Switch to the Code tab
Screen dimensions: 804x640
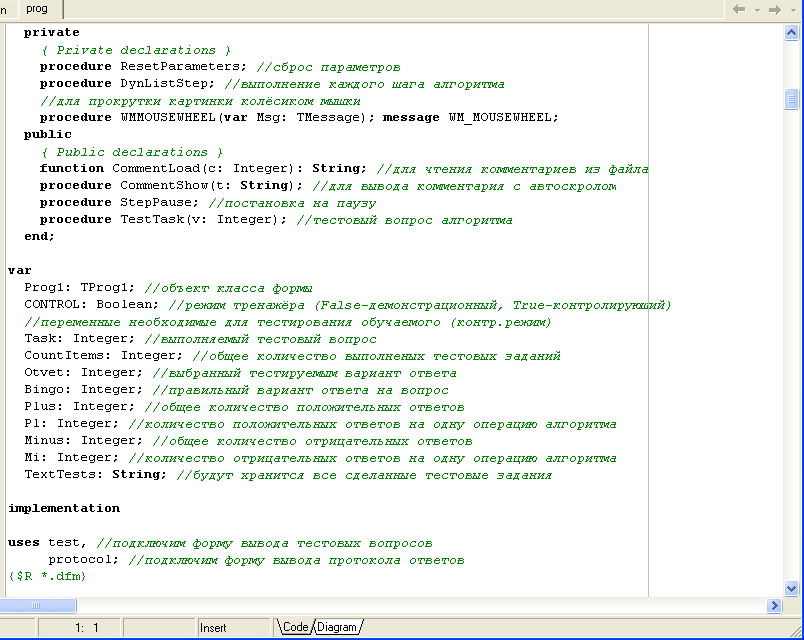[x=295, y=627]
